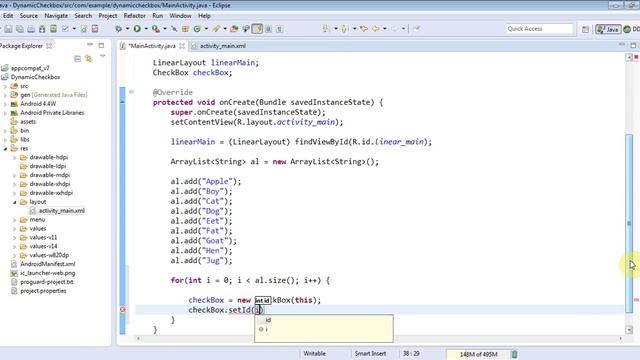
Task: Toggle folding marker beside @Override
Action: click(131, 92)
